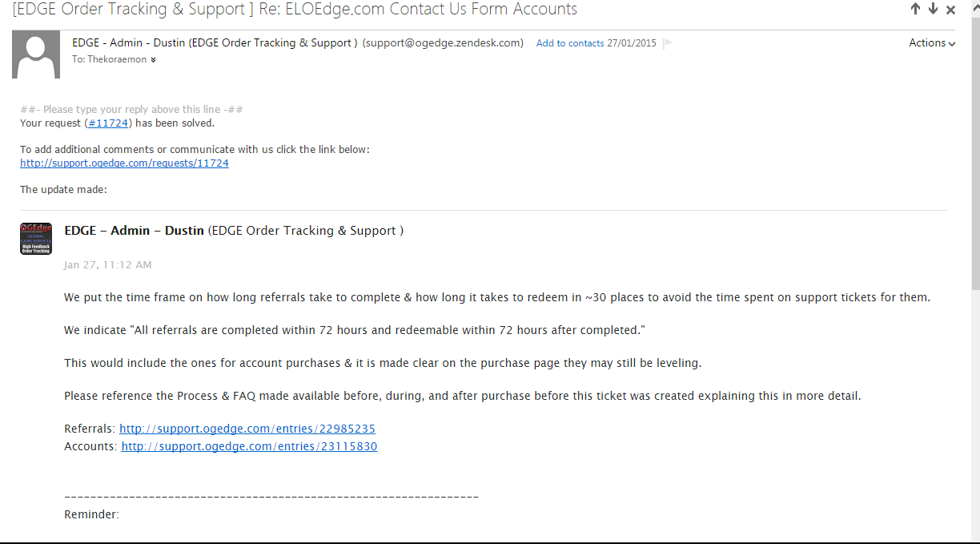The width and height of the screenshot is (980, 544).
Task: Click the sender's profile avatar
Action: click(36, 54)
